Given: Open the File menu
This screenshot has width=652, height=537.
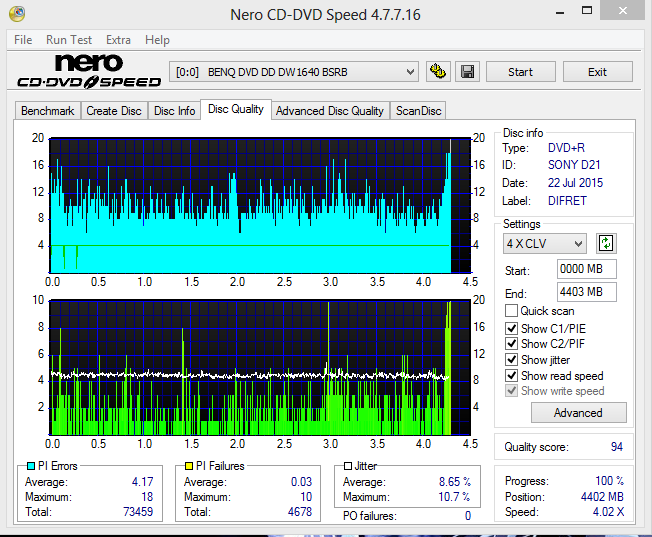Looking at the screenshot, I should 23,40.
